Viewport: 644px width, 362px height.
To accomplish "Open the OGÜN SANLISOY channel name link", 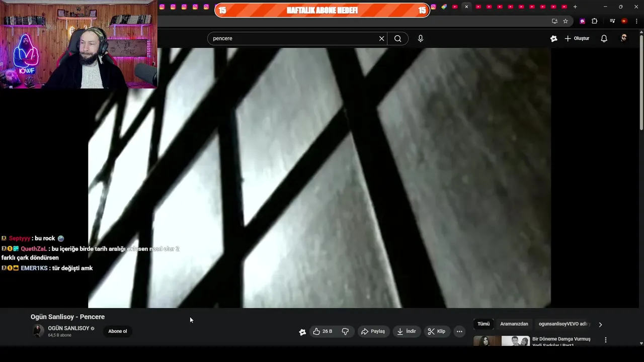I will [68, 328].
